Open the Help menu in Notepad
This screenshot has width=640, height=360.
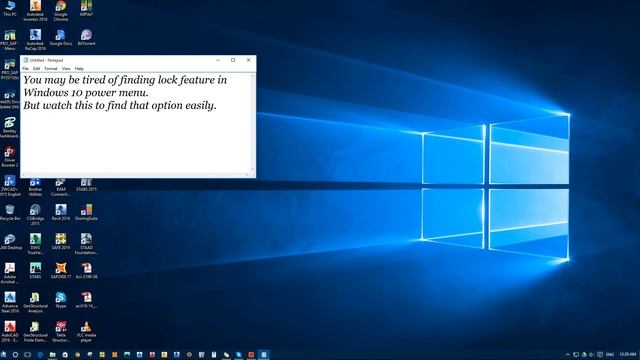[x=79, y=69]
